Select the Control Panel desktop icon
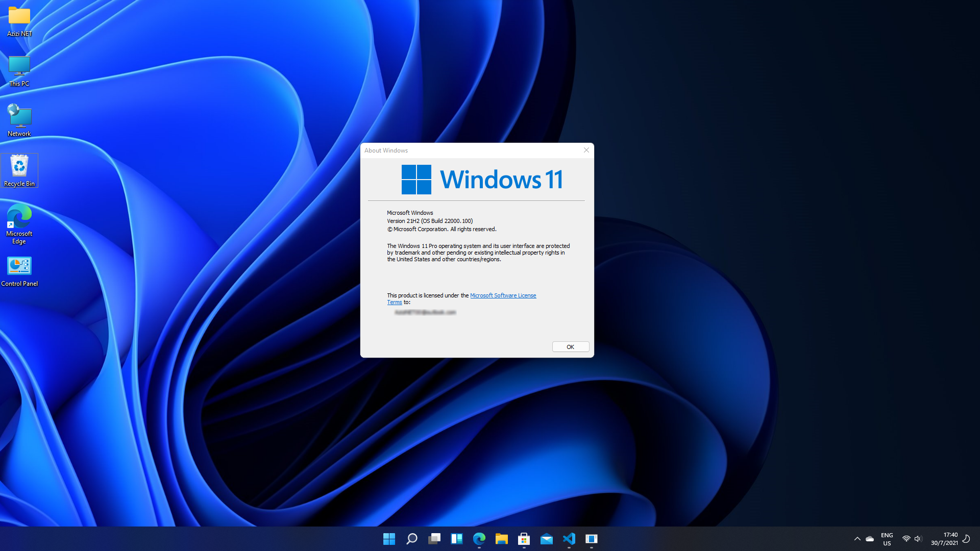 (x=19, y=271)
